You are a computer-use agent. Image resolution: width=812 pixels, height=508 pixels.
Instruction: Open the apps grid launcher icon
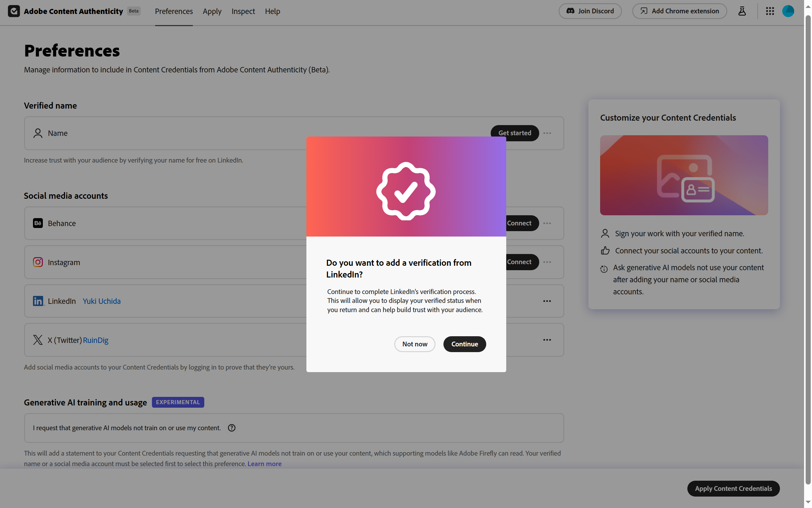pos(770,11)
